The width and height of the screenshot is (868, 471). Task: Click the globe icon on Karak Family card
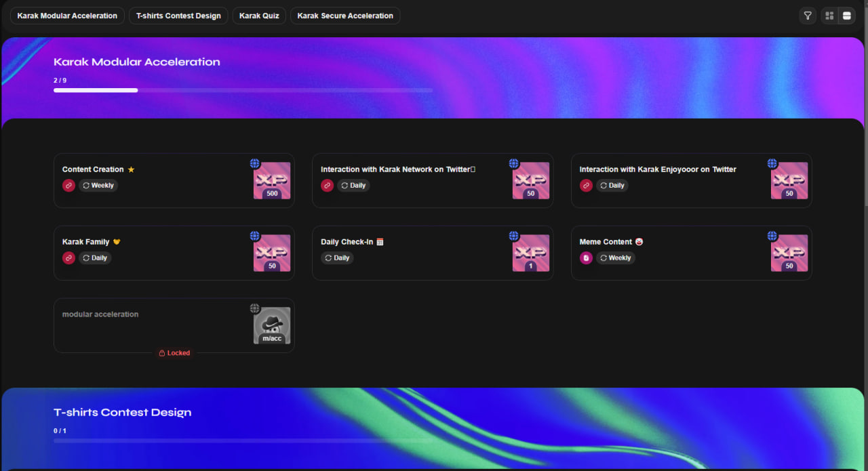coord(255,236)
